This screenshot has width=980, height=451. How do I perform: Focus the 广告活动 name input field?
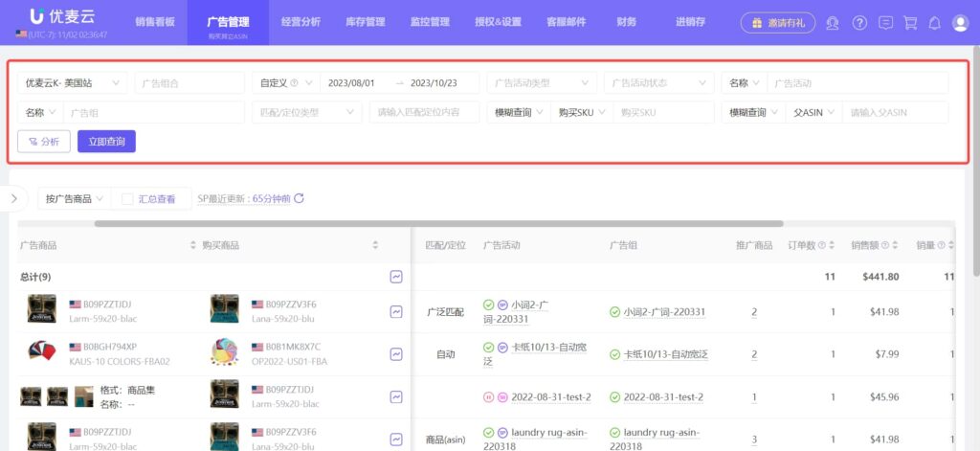[x=857, y=82]
